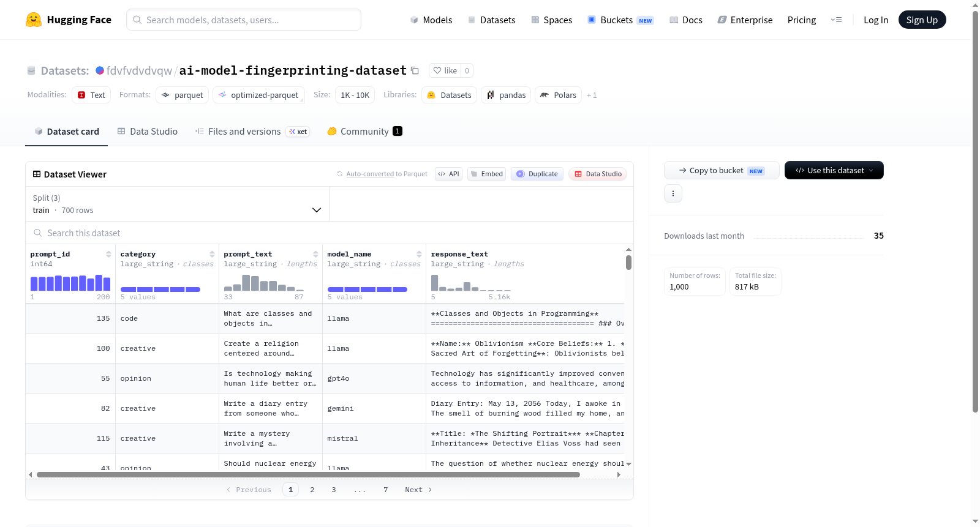Image resolution: width=980 pixels, height=527 pixels.
Task: Filter by Text modality tag
Action: 91,95
